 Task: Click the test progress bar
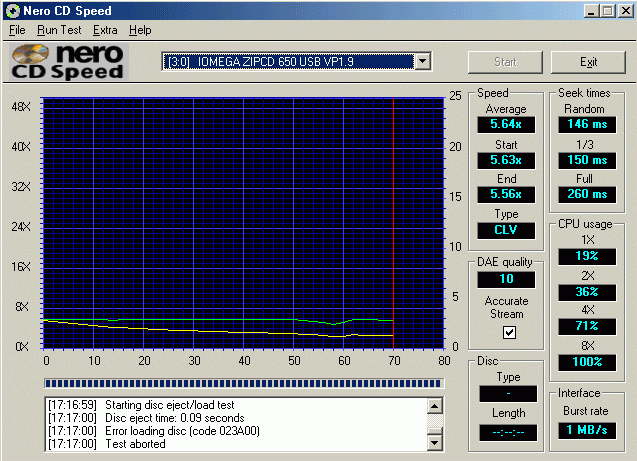click(244, 383)
